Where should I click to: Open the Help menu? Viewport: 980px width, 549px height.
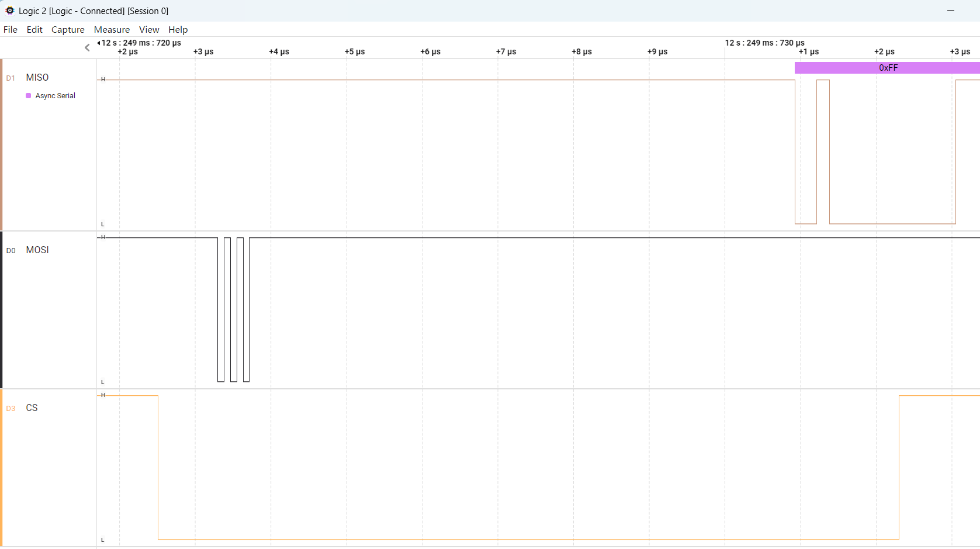click(x=178, y=29)
